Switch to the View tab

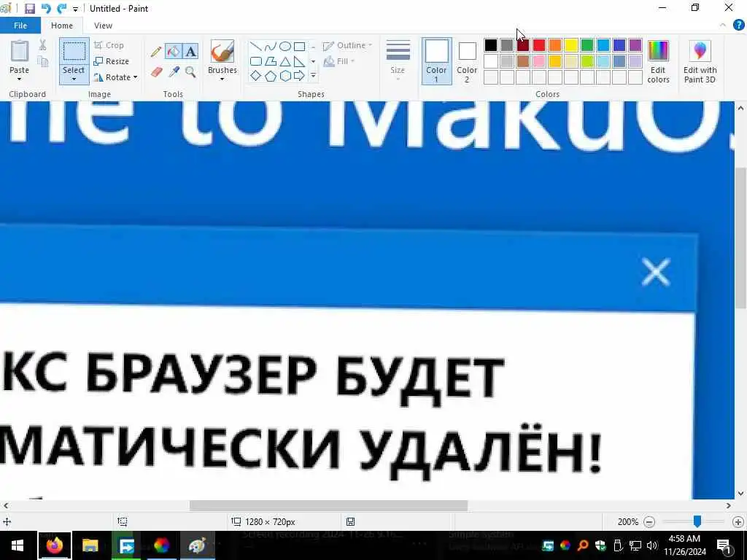click(x=103, y=26)
